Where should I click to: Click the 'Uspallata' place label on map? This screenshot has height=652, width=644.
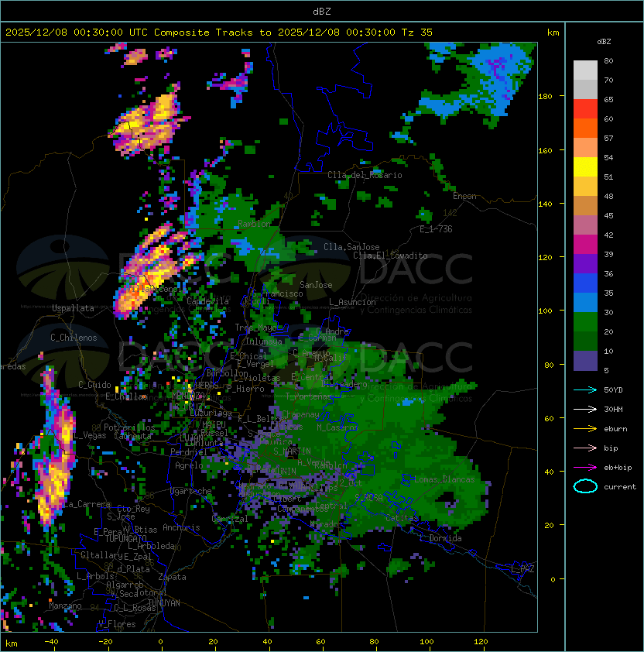[x=74, y=308]
